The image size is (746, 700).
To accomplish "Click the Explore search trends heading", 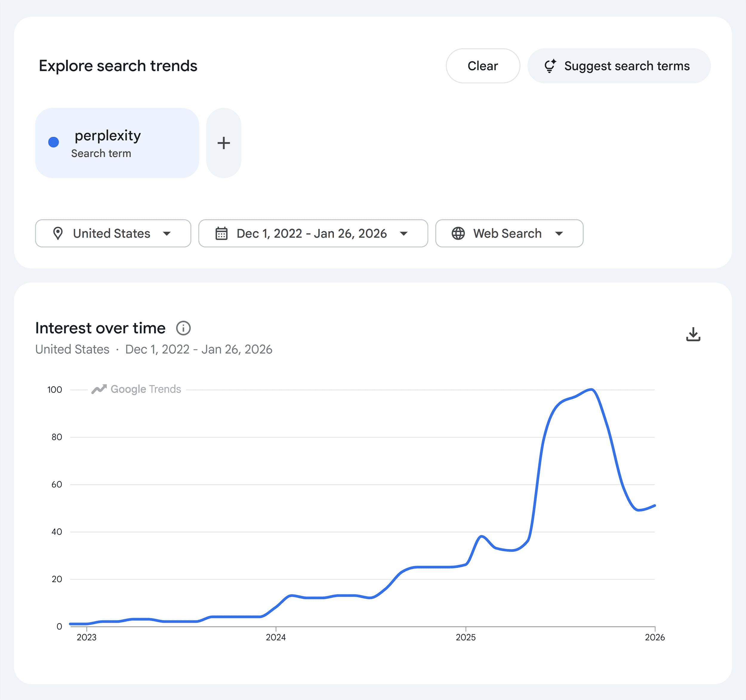I will (x=118, y=66).
